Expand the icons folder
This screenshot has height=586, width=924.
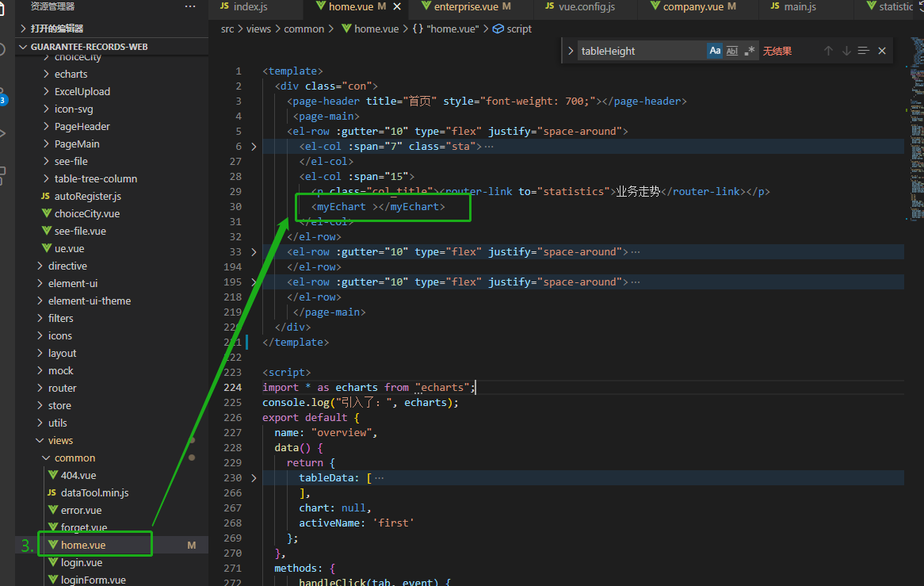(60, 335)
